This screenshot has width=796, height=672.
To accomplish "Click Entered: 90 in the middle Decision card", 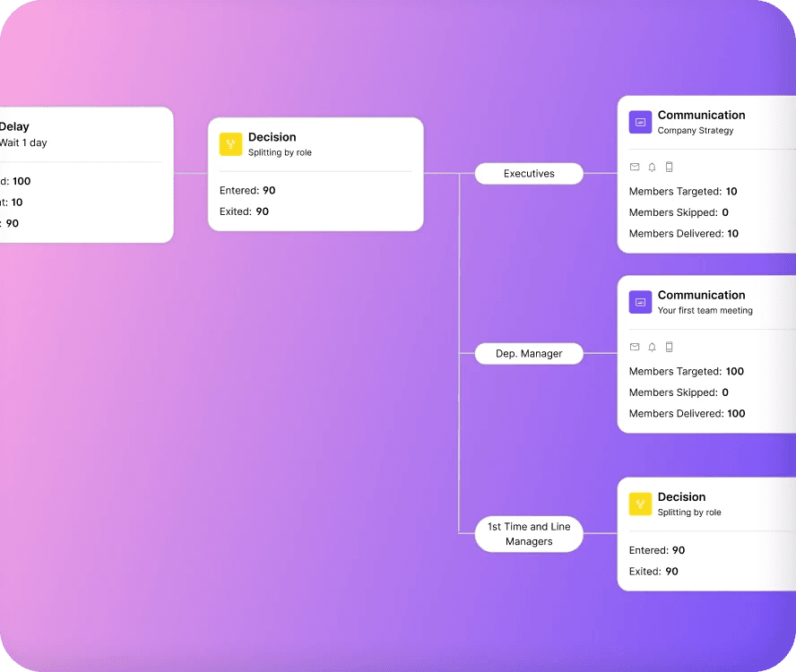I will tap(247, 190).
